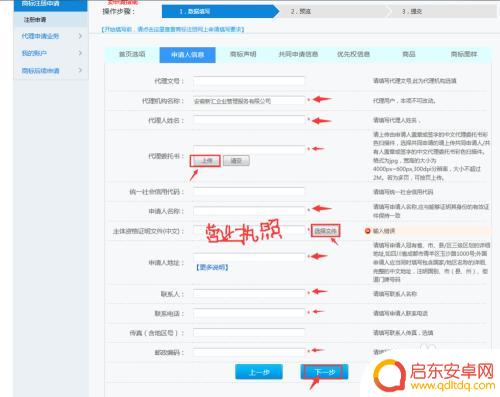
Task: Open 我的账户 sidebar item
Action: [x=34, y=53]
